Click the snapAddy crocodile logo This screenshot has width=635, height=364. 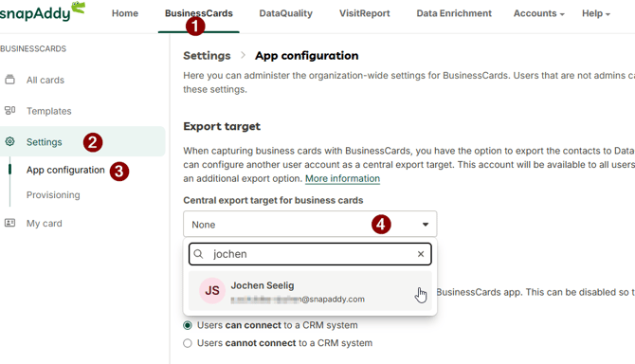(42, 11)
